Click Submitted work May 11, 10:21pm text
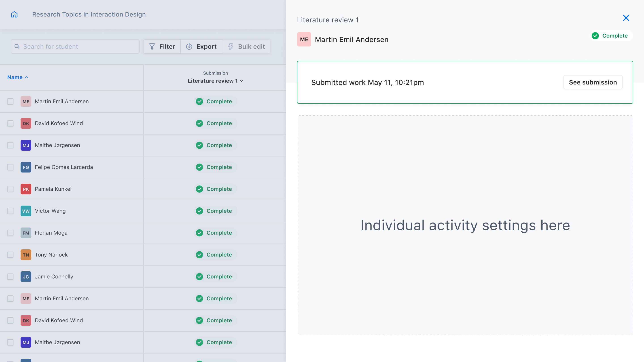Viewport: 644px width, 362px height. (367, 82)
